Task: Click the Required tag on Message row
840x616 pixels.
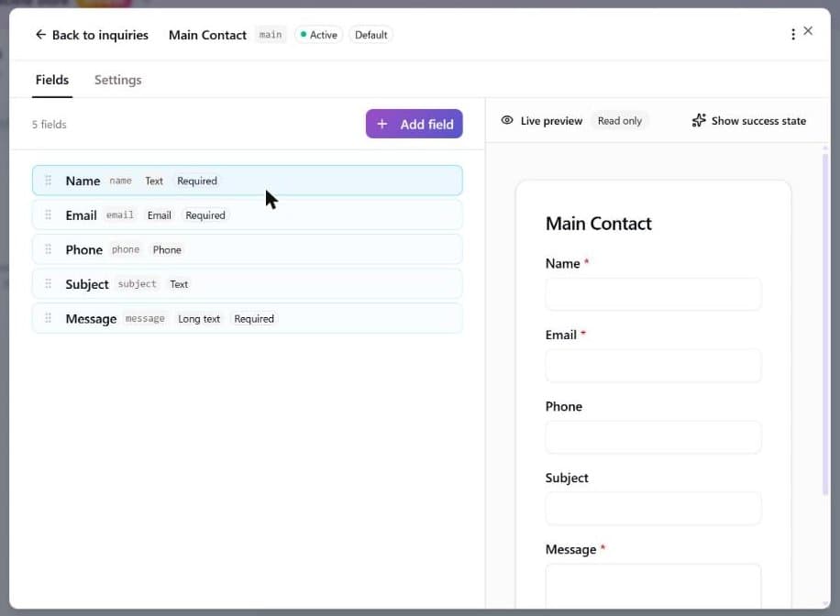Action: pyautogui.click(x=254, y=319)
